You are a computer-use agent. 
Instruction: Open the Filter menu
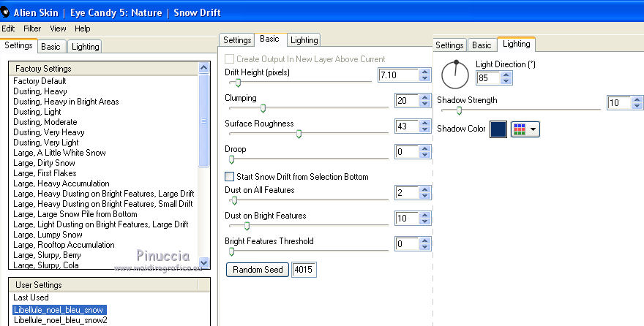coord(32,29)
